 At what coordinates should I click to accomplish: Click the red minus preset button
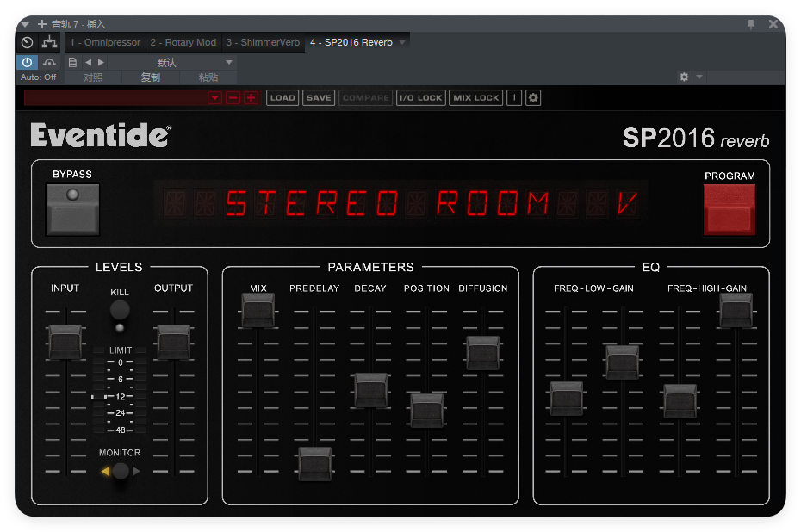(x=233, y=97)
